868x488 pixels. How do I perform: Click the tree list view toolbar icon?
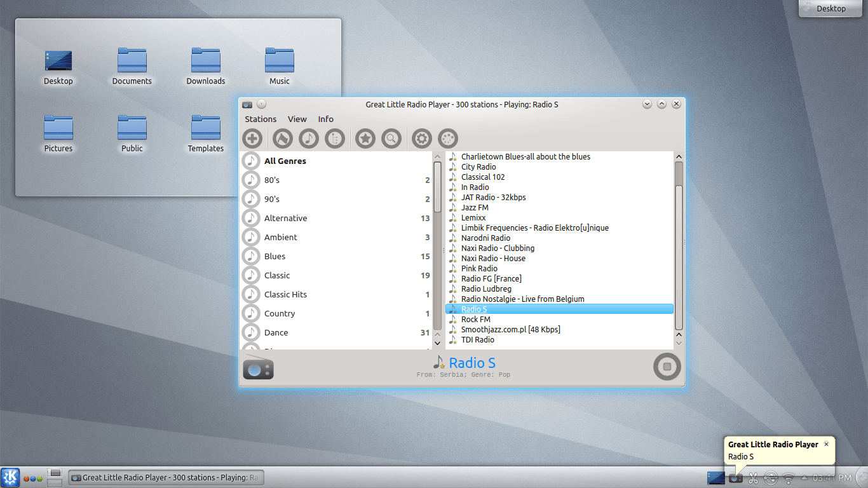coord(335,139)
